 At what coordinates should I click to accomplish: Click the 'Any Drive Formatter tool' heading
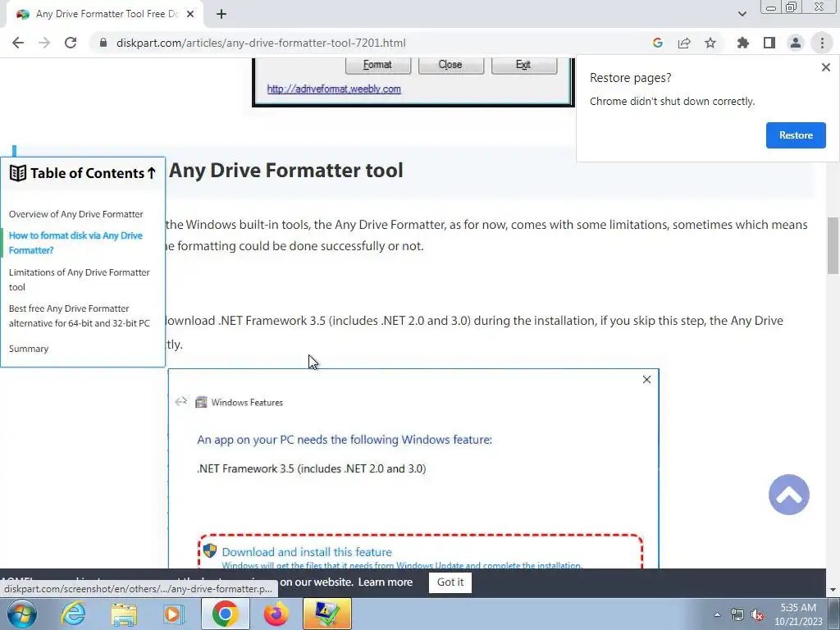[286, 171]
